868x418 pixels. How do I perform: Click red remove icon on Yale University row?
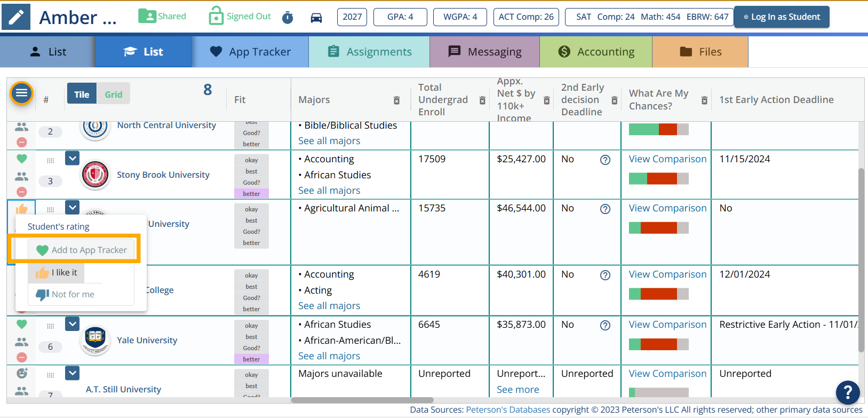[x=22, y=357]
